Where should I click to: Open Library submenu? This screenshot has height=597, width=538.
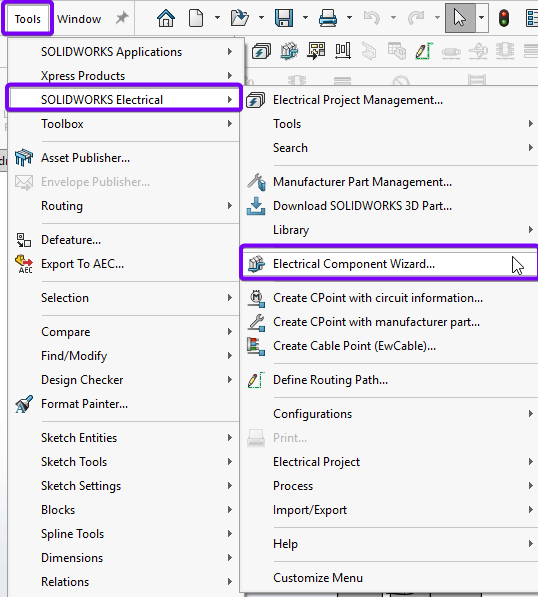(389, 230)
